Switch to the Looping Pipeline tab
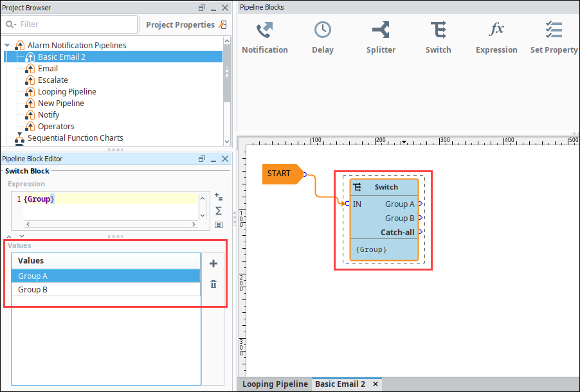The width and height of the screenshot is (580, 392). coord(275,384)
